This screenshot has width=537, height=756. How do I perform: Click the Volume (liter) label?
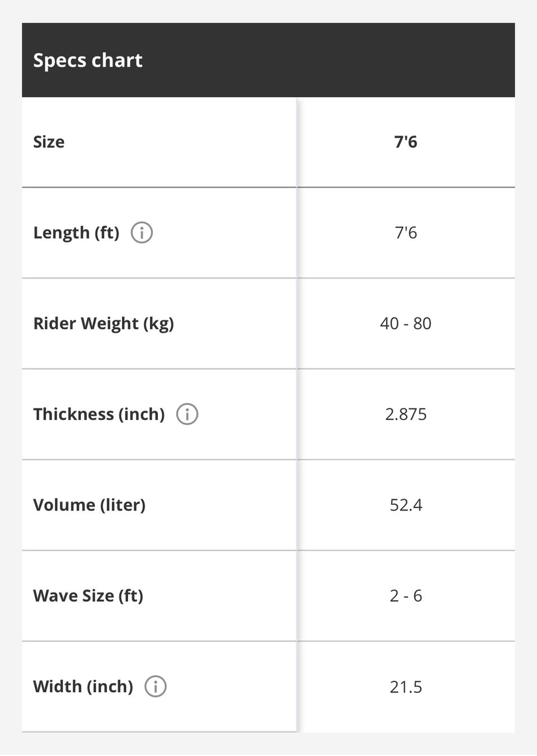[89, 505]
